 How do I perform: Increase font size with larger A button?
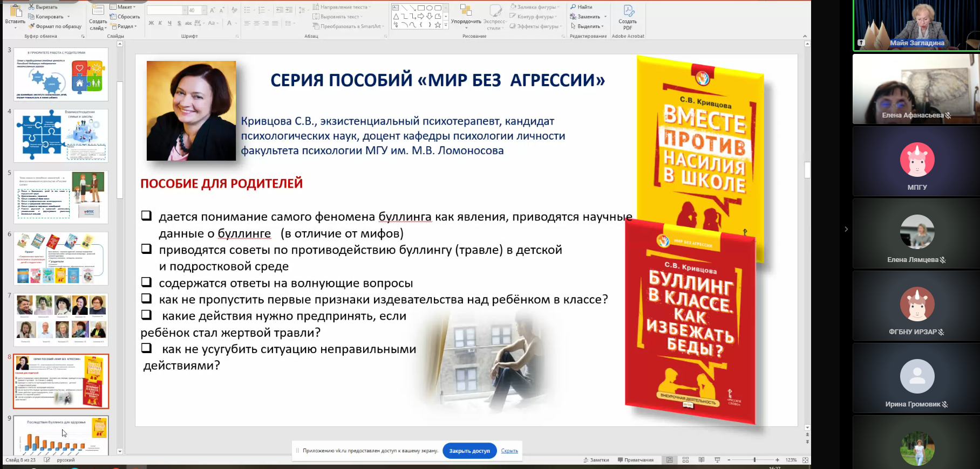[x=213, y=10]
